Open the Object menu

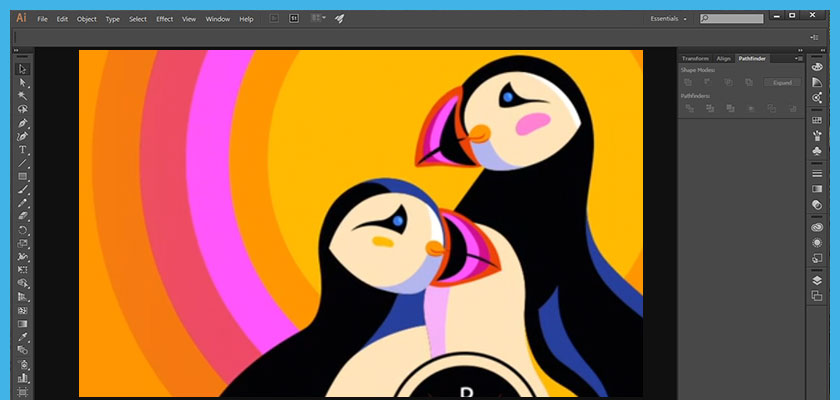86,19
